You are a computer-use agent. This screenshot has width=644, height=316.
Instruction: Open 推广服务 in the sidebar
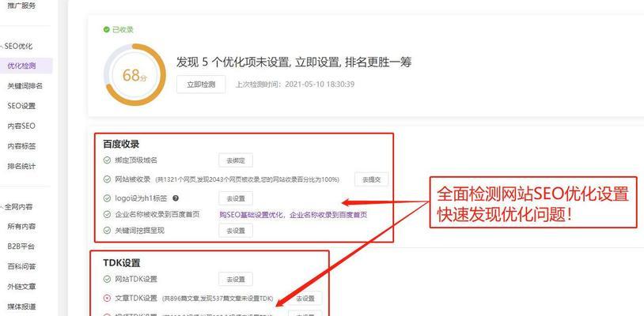(x=21, y=6)
